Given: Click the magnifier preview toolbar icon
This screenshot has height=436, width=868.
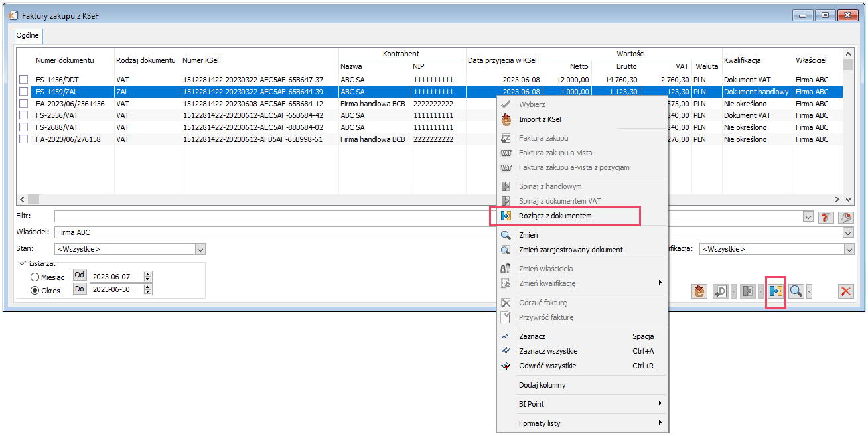Looking at the screenshot, I should [796, 291].
